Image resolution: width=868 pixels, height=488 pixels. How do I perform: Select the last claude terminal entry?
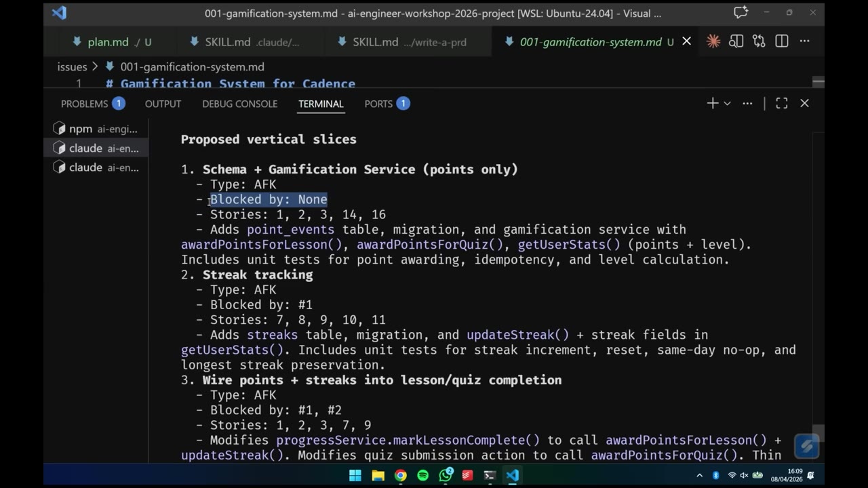coord(96,167)
